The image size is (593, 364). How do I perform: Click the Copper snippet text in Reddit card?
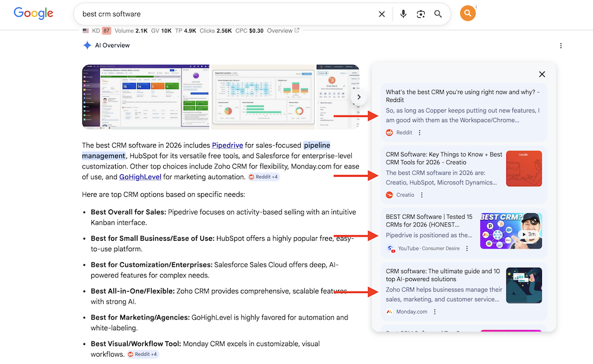pos(463,115)
